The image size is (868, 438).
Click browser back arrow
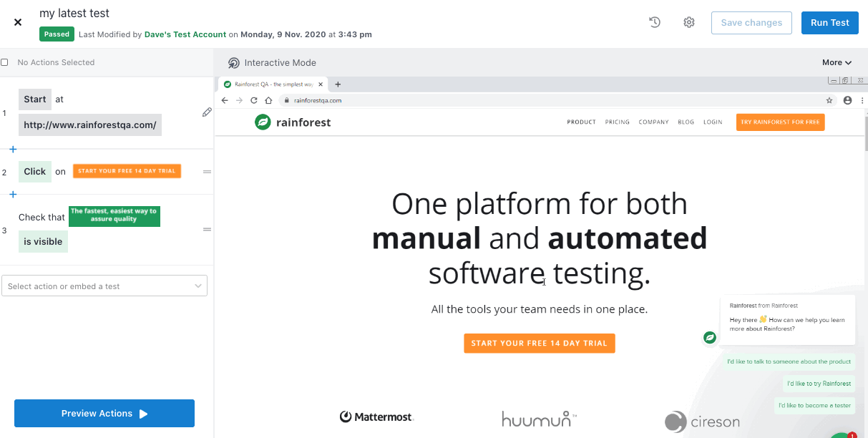225,100
